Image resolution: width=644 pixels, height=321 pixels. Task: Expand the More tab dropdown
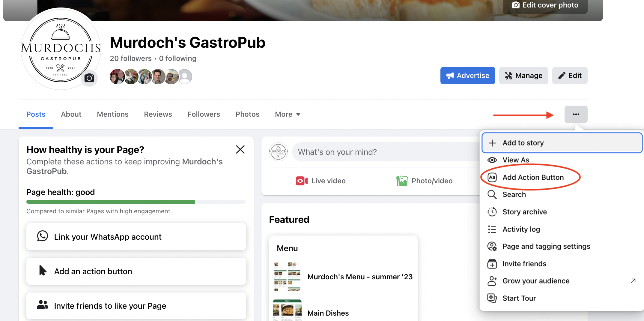click(288, 114)
